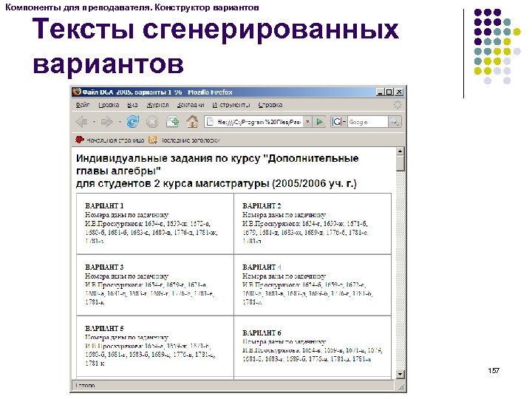Open the Закладки menu
The width and height of the screenshot is (532, 399).
(x=191, y=105)
